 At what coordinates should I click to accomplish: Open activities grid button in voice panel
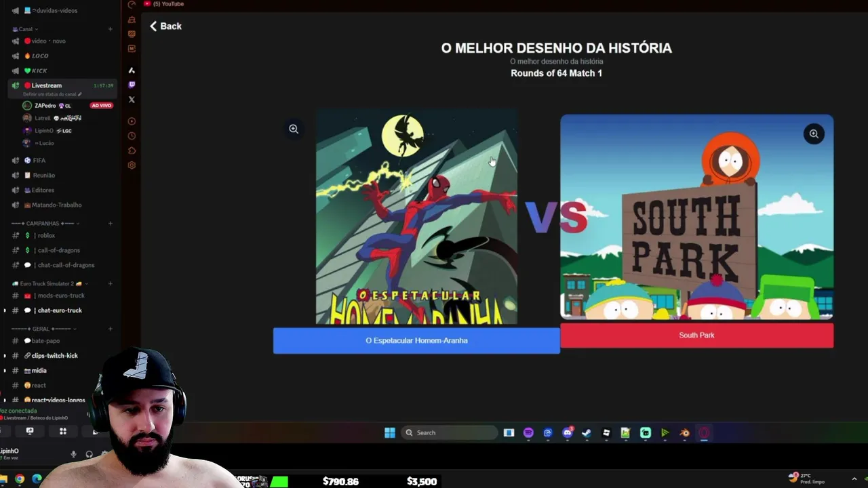[x=63, y=431]
